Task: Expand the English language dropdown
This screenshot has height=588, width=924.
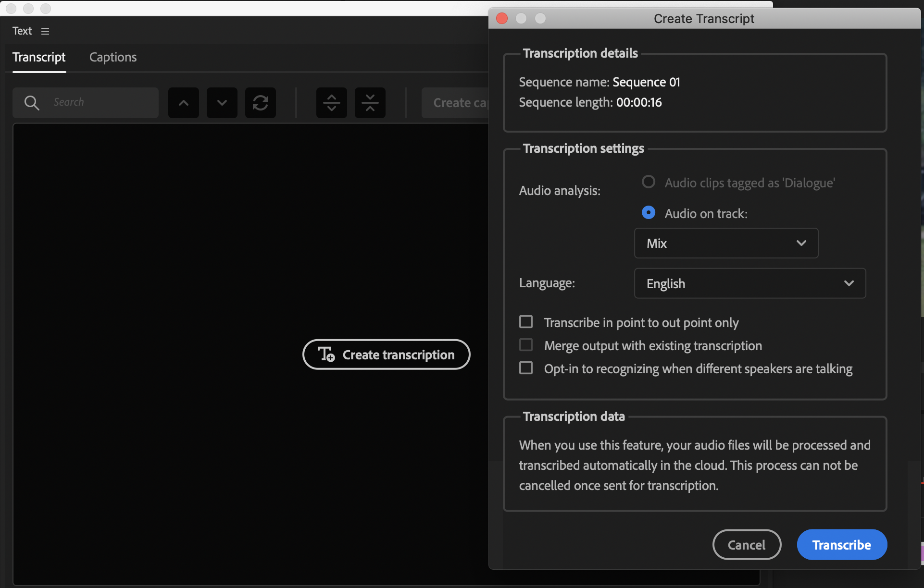Action: [x=749, y=283]
